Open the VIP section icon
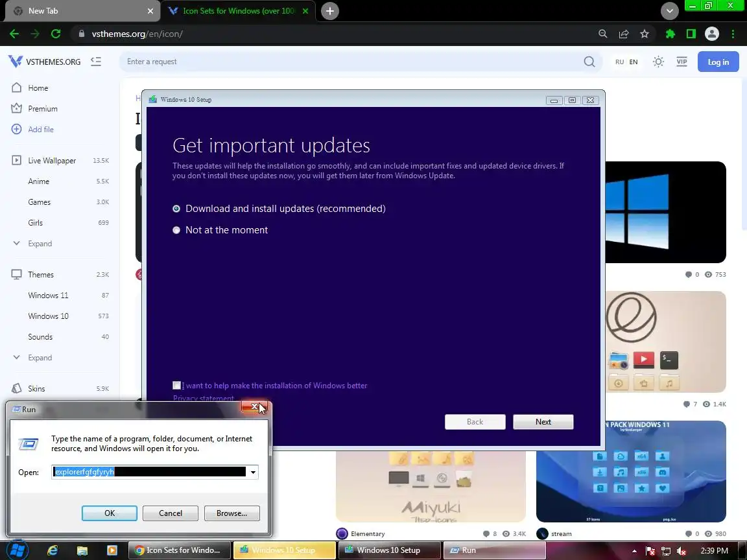The image size is (747, 560). [x=682, y=62]
